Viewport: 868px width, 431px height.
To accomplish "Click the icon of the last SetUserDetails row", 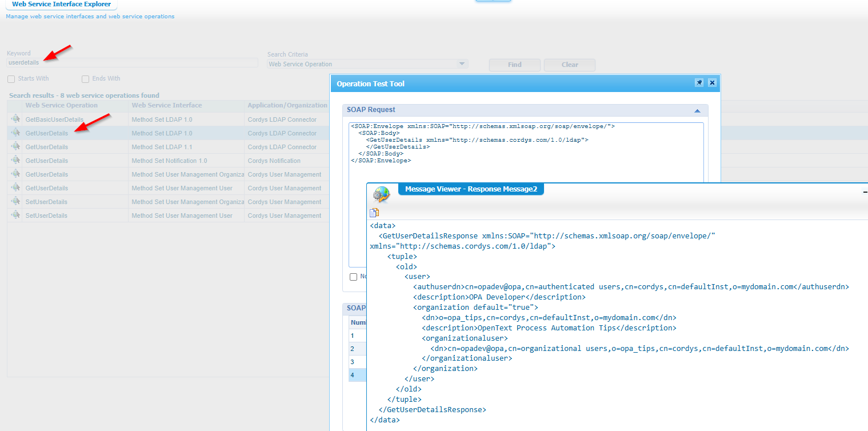I will (15, 215).
